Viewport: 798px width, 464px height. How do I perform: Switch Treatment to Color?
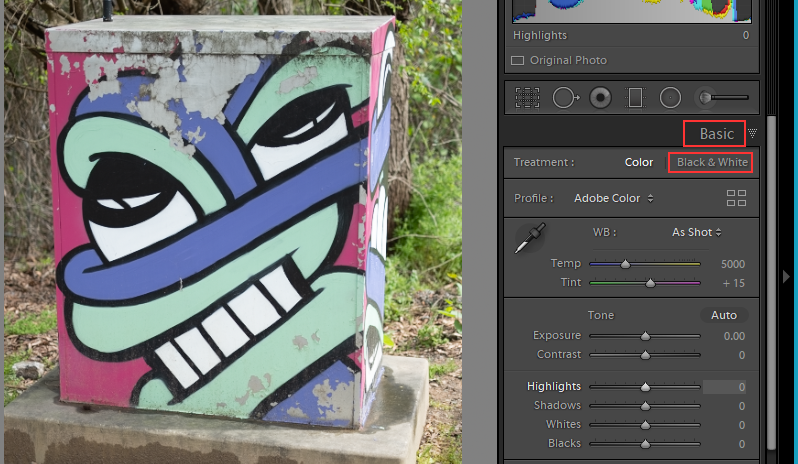(x=639, y=162)
